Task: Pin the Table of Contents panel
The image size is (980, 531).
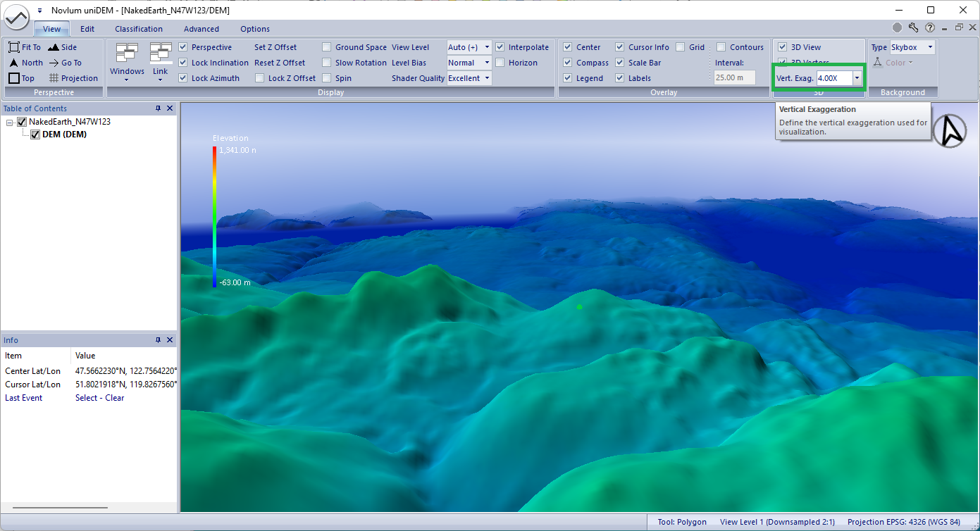Action: [159, 108]
